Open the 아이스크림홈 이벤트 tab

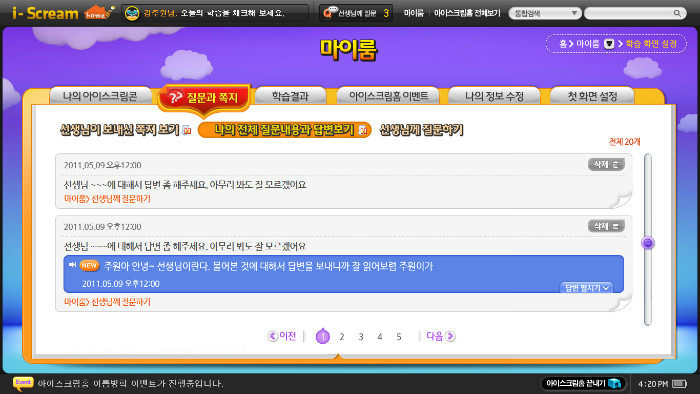click(388, 95)
